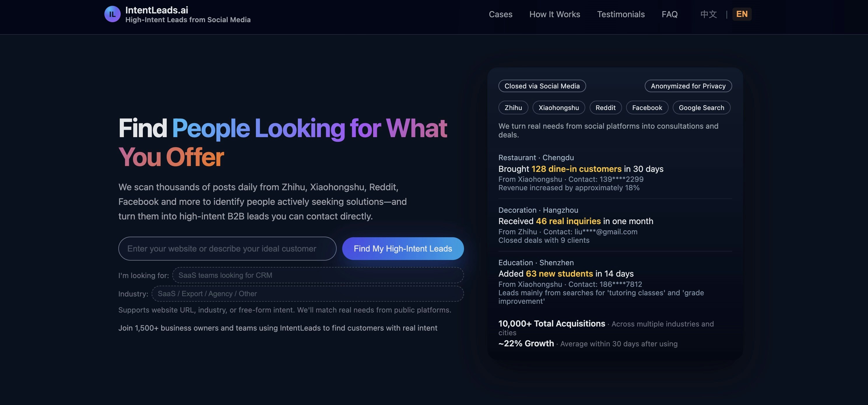Viewport: 868px width, 405px height.
Task: Click the 'Closed via Social Media' badge
Action: [x=542, y=86]
